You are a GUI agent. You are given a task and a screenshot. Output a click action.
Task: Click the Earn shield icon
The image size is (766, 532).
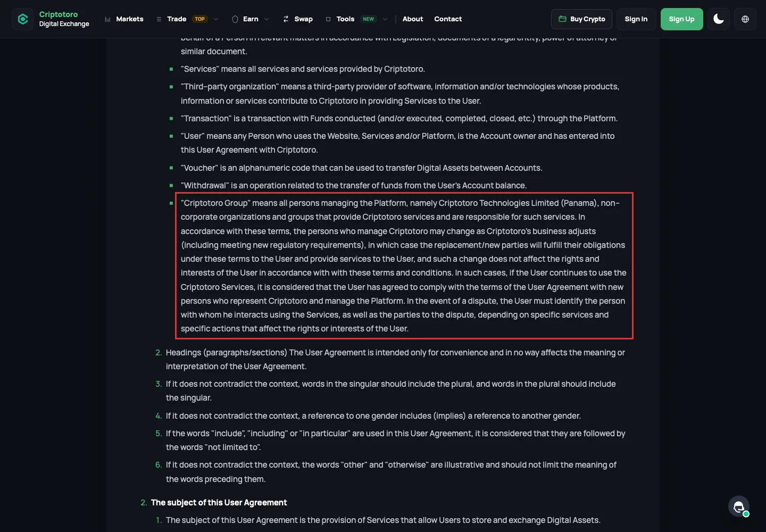click(235, 19)
